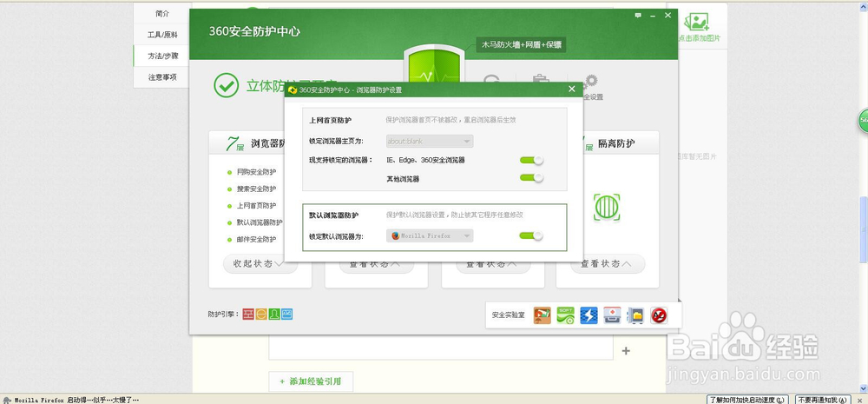Click the 添加经验引用 button
The image size is (868, 404).
pyautogui.click(x=311, y=381)
